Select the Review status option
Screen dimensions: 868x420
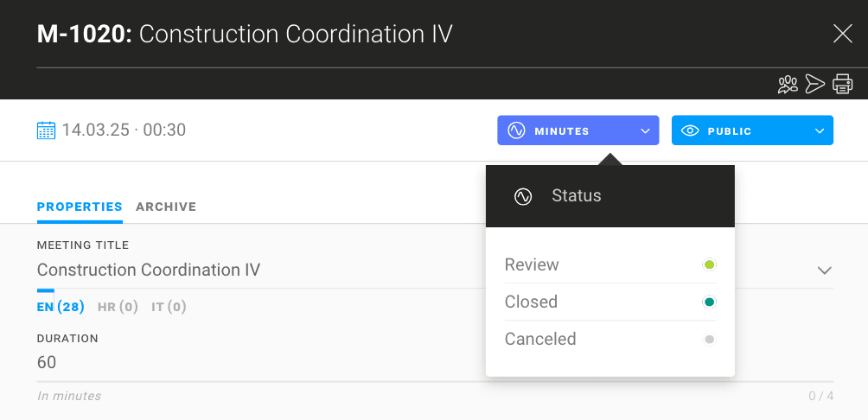click(532, 264)
